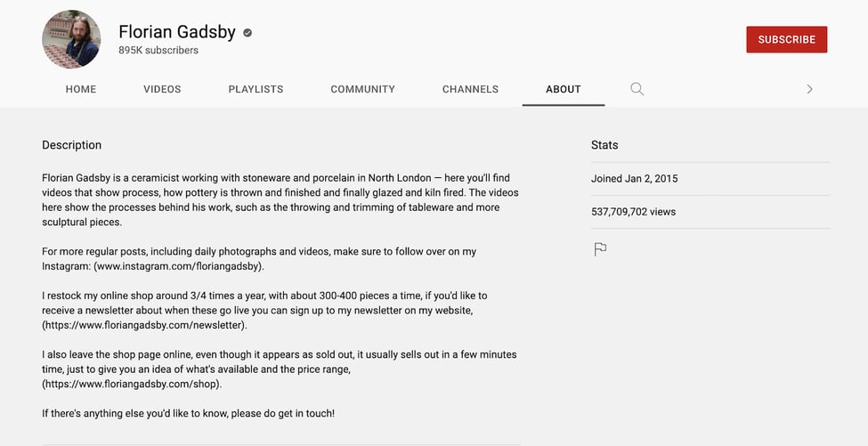The image size is (868, 446).
Task: Visit the floriangadsby.com shop link
Action: (133, 384)
